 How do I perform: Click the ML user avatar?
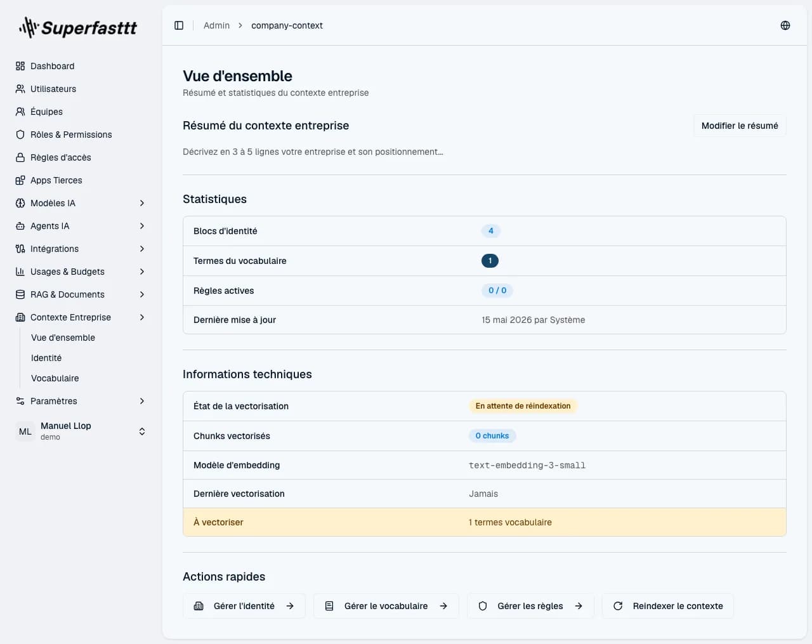[x=25, y=431]
